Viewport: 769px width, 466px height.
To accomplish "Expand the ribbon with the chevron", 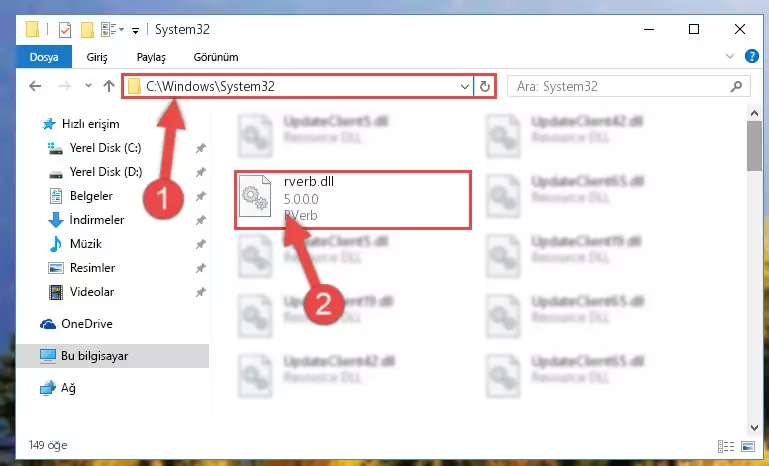I will pos(730,56).
